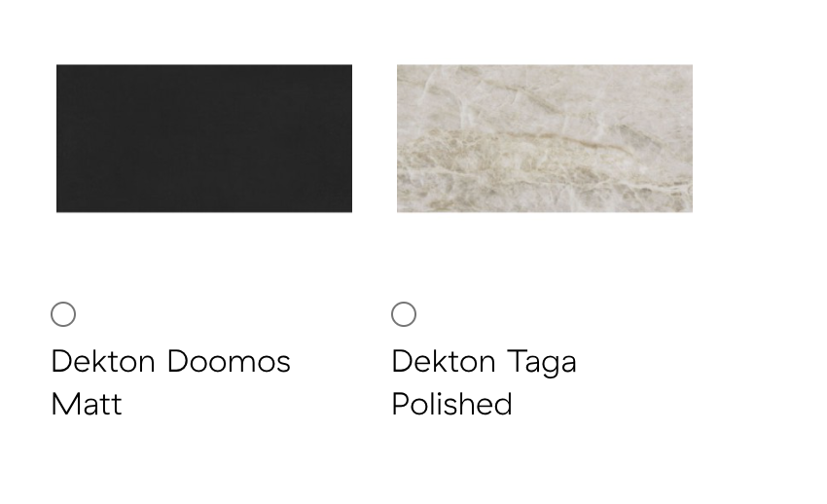Click the beige marble Taga swatch
This screenshot has width=827, height=504.
545,139
